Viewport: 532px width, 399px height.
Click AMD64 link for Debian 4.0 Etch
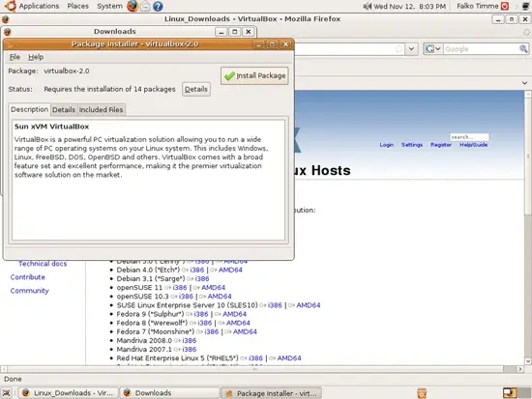point(230,270)
